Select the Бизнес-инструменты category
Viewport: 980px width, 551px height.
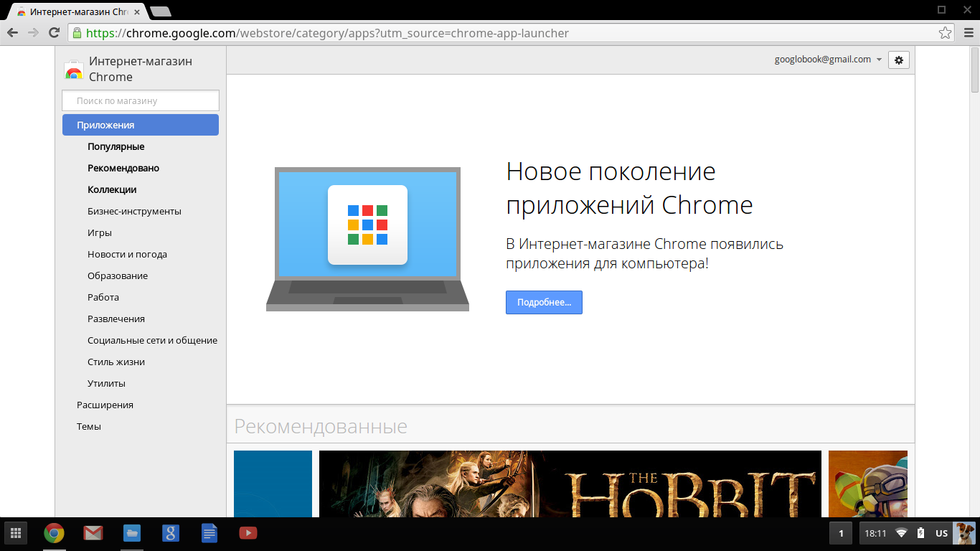(x=134, y=211)
